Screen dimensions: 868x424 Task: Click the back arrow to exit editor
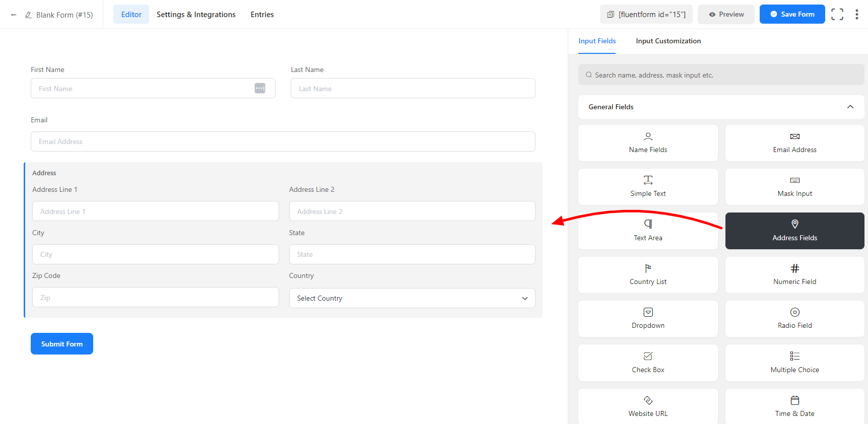(x=14, y=15)
